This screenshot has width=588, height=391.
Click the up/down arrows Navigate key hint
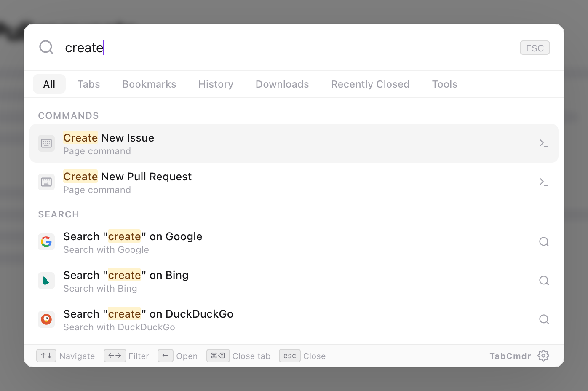coord(46,356)
